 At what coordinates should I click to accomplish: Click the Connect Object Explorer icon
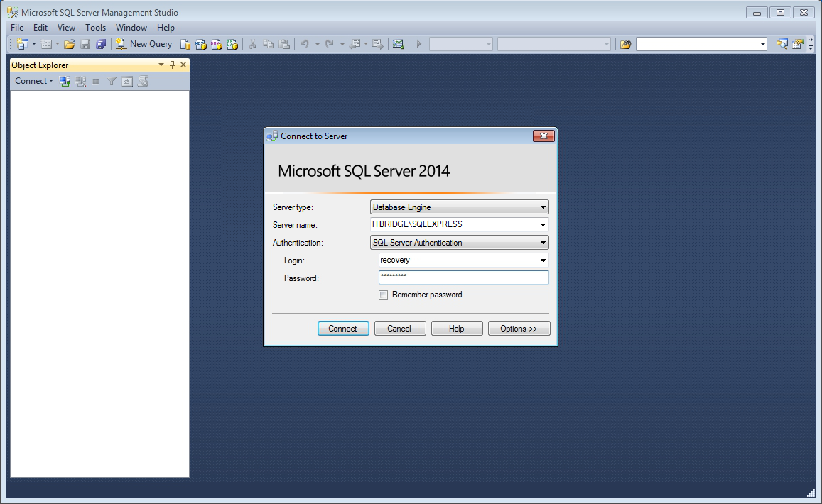point(65,81)
